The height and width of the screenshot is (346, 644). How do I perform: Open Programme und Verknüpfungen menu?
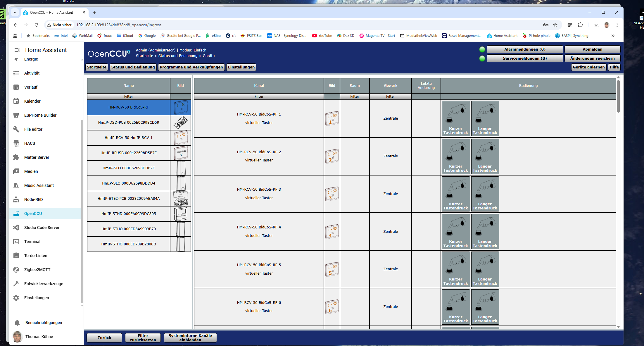coord(191,67)
